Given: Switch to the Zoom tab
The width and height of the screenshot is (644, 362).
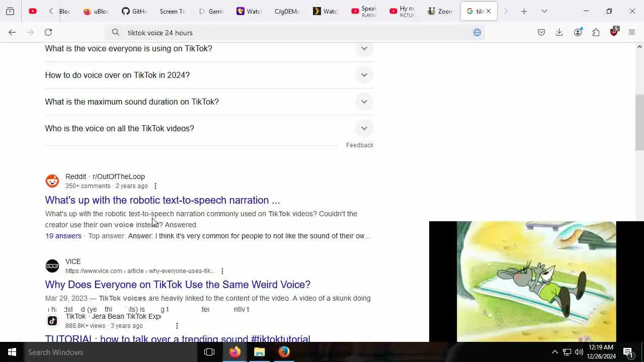Looking at the screenshot, I should coord(440,11).
